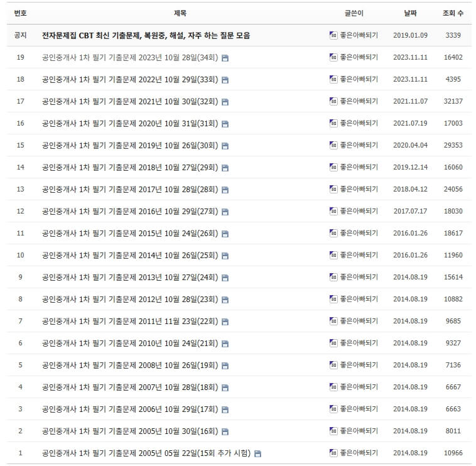Screen dimensions: 476x466
Task: Open 공인중개사 1차 필기 기출문제 2013년 10월 27일(24회)
Action: point(130,278)
